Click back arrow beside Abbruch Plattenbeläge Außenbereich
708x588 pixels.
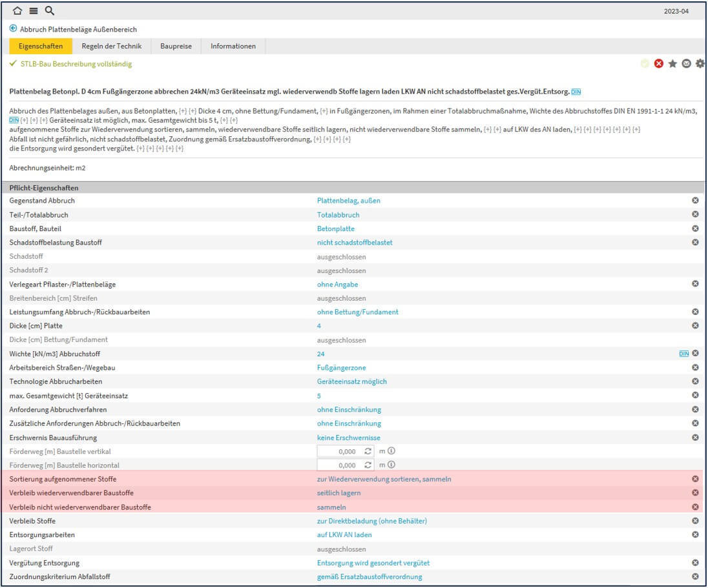(x=13, y=28)
